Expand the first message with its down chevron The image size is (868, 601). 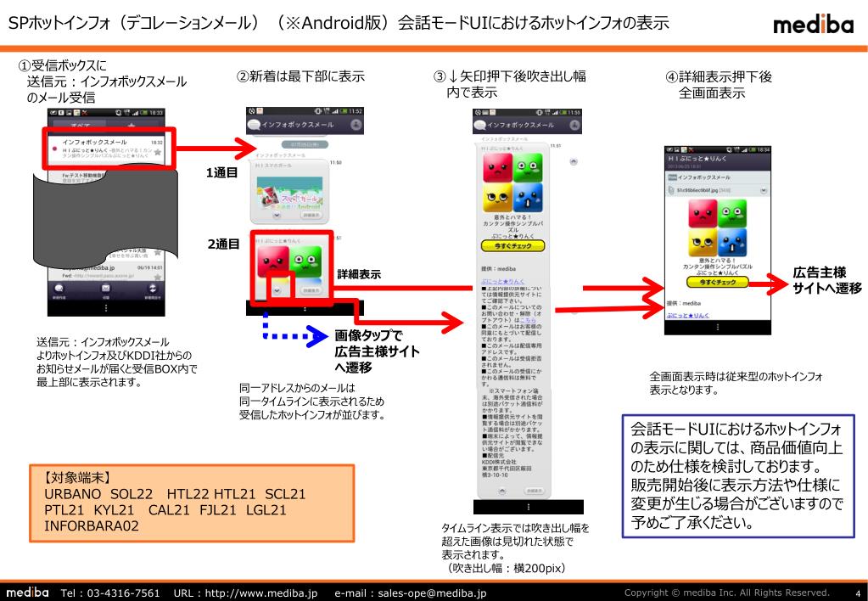click(277, 215)
